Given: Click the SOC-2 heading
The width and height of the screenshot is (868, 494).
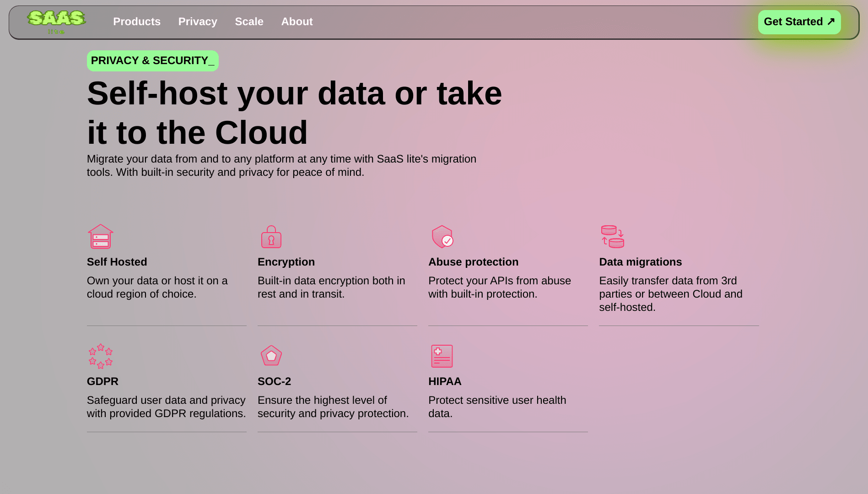Looking at the screenshot, I should (x=274, y=381).
